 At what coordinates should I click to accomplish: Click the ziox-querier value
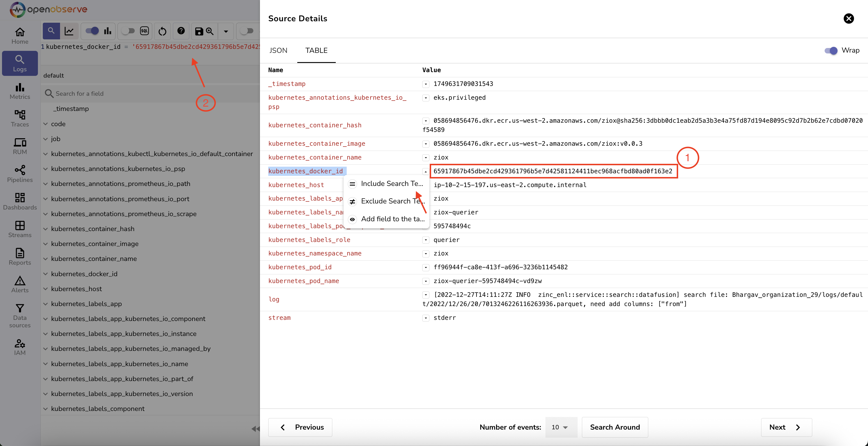click(456, 212)
